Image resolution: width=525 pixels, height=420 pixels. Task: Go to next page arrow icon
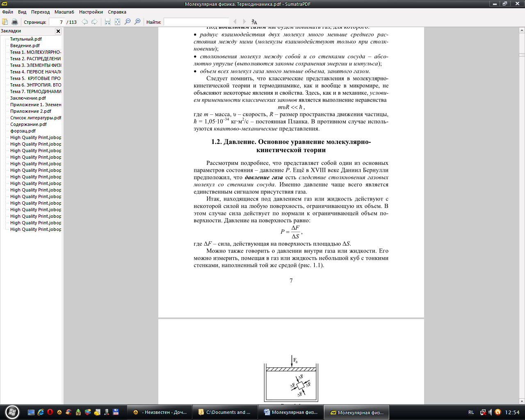[94, 22]
